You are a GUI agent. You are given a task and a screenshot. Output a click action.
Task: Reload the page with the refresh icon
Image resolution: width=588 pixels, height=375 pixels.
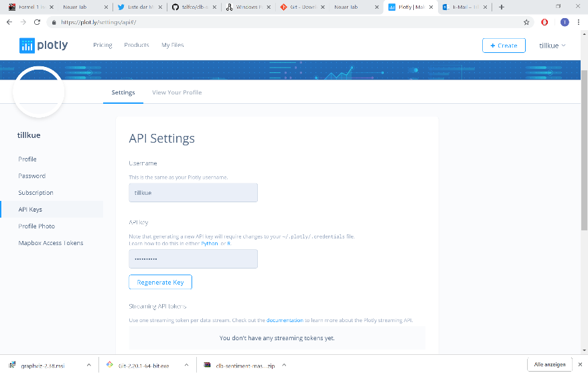tap(36, 21)
